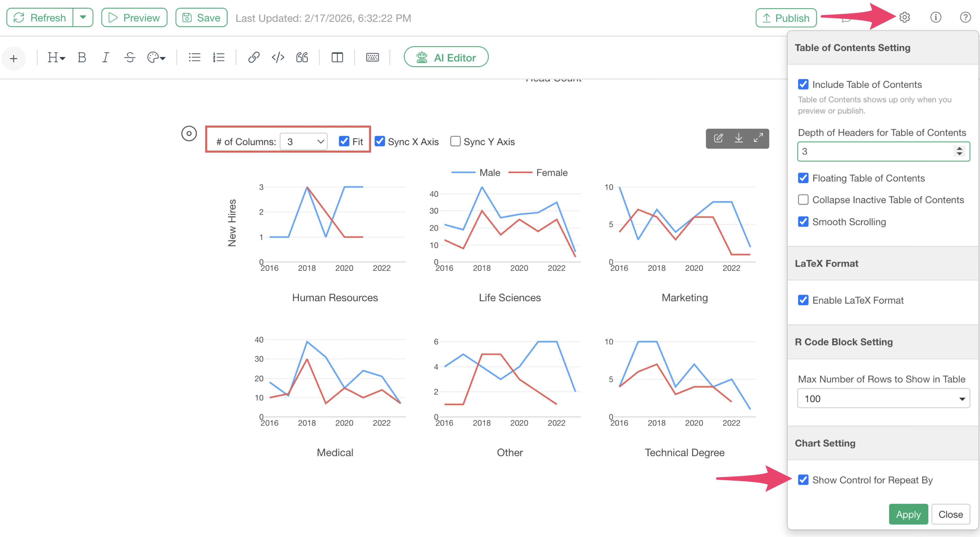Enable Sync Y Axis checkbox
Screen dimensions: 980x537
455,142
